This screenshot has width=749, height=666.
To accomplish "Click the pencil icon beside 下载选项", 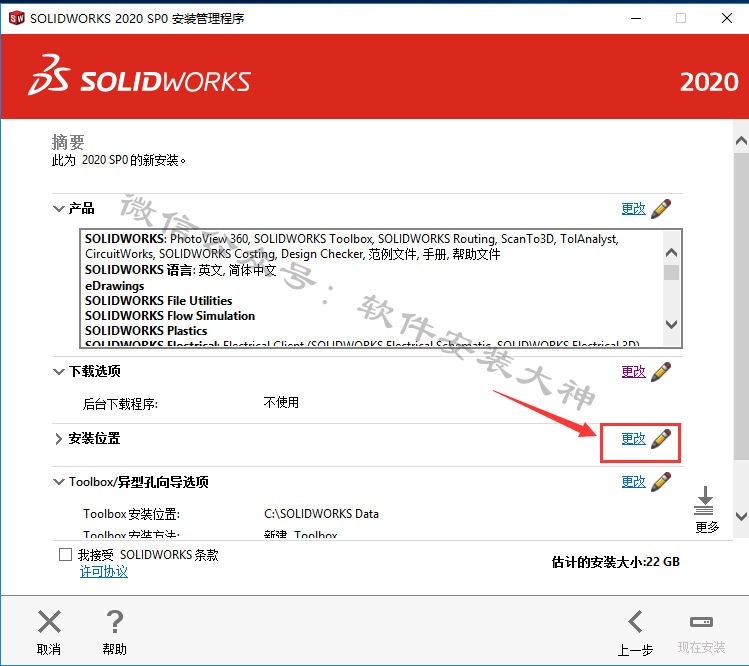I will click(x=661, y=372).
